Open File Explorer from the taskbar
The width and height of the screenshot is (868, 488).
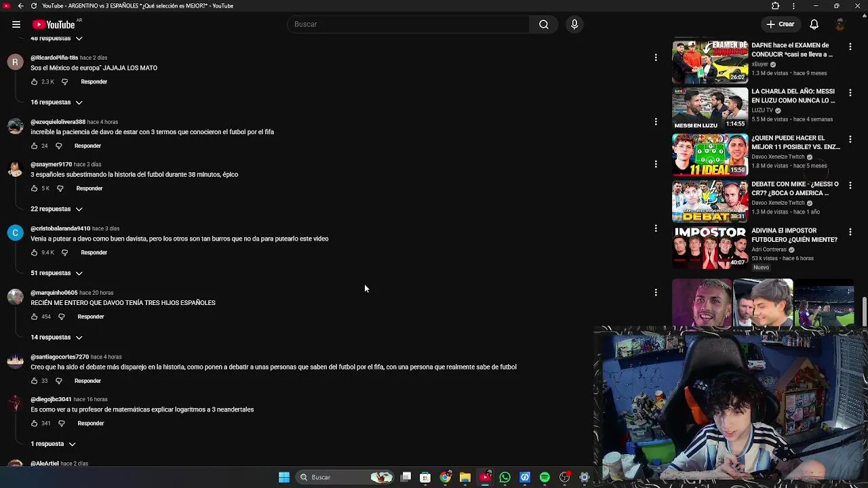point(465,477)
